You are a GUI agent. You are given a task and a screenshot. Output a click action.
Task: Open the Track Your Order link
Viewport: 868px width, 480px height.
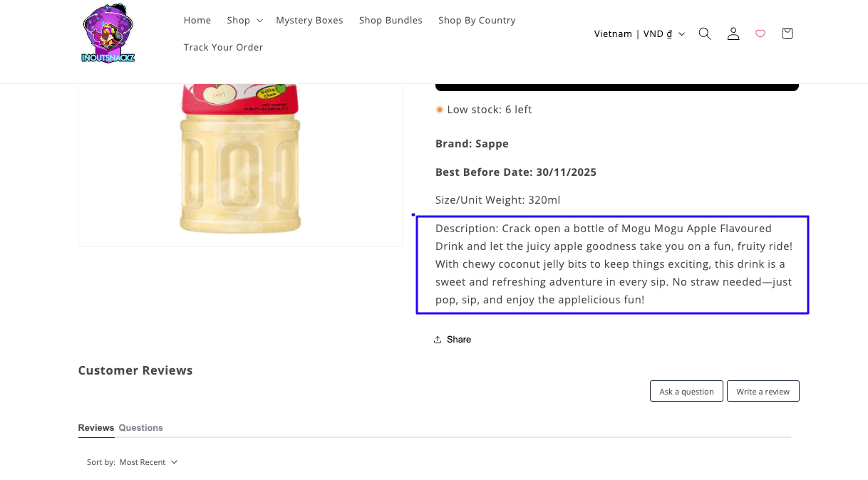pos(223,47)
